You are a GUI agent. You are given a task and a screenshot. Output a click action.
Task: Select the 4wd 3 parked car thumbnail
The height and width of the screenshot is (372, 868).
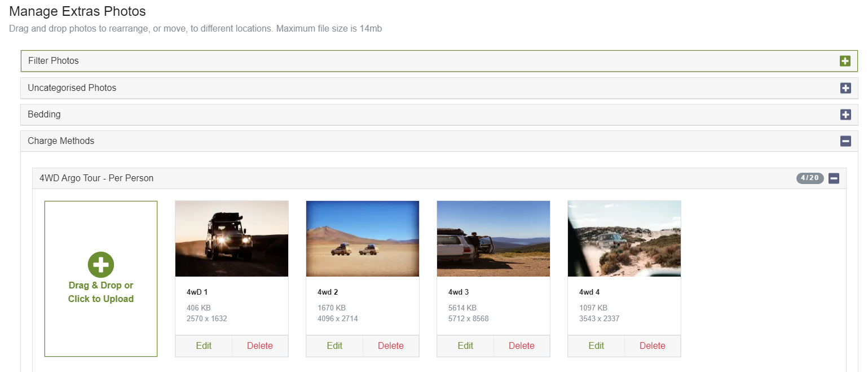[x=494, y=239]
